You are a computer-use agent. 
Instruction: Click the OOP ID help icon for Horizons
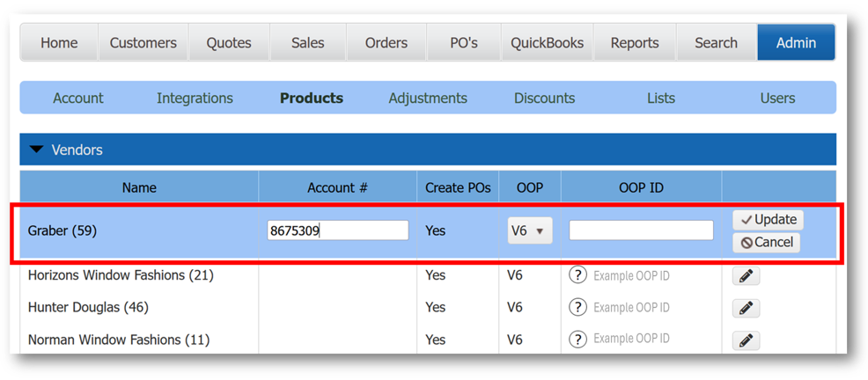577,275
